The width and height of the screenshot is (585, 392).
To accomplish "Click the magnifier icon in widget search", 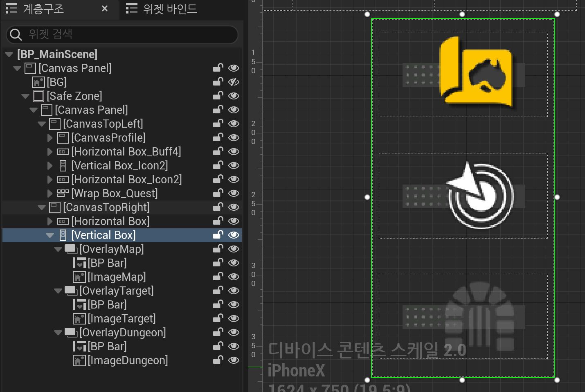I will click(16, 34).
